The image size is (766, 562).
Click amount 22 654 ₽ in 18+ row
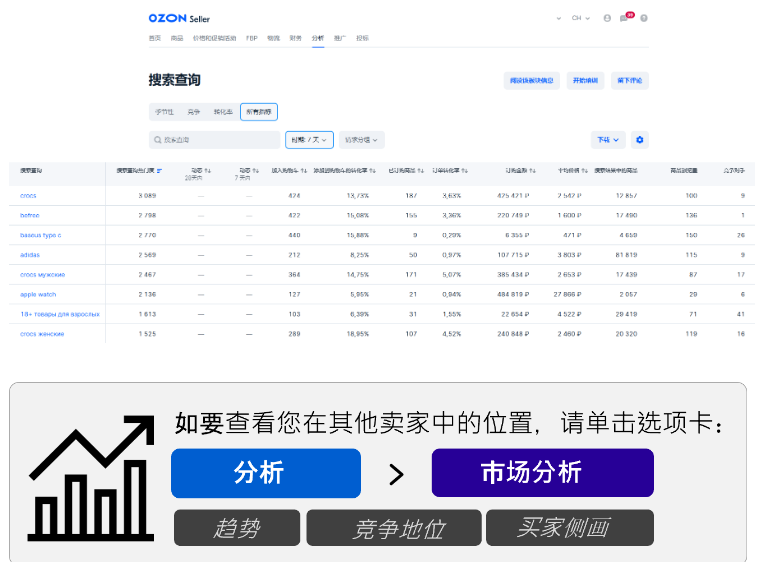(x=515, y=314)
